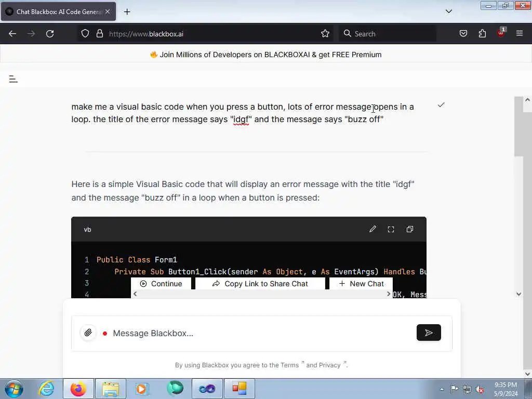Edit the vb code block

coord(373,229)
